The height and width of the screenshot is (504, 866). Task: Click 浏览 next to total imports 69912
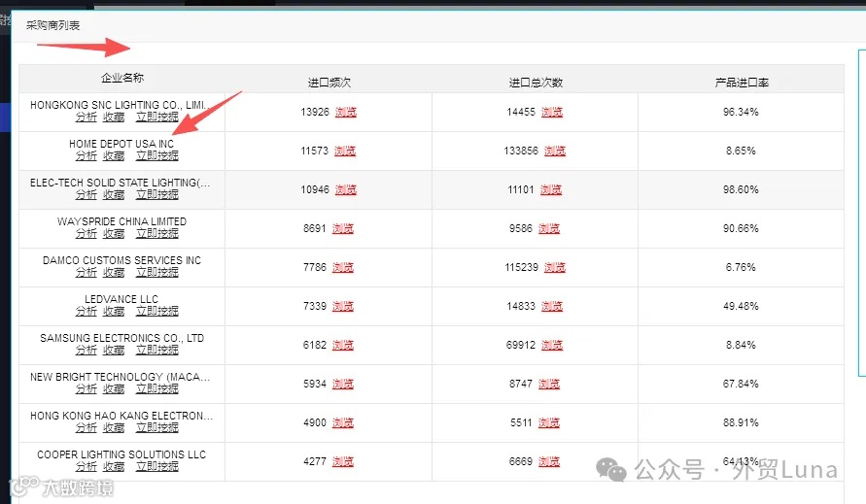tap(552, 345)
